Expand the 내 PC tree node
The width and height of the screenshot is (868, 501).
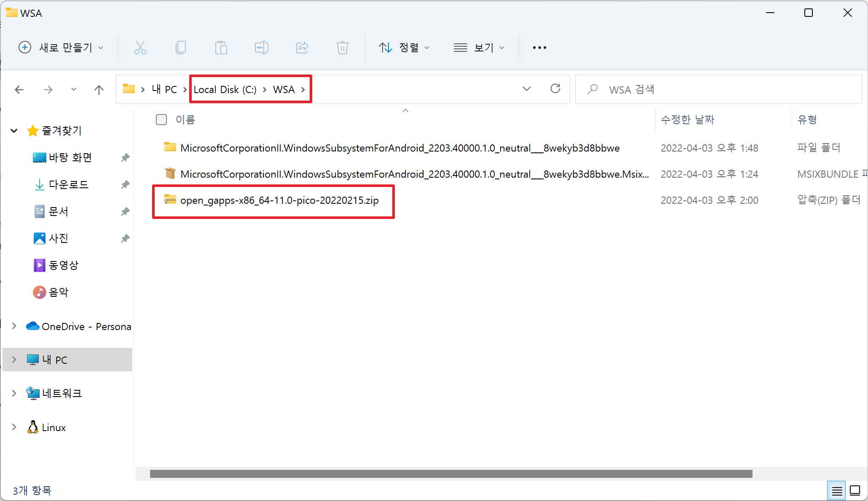14,360
